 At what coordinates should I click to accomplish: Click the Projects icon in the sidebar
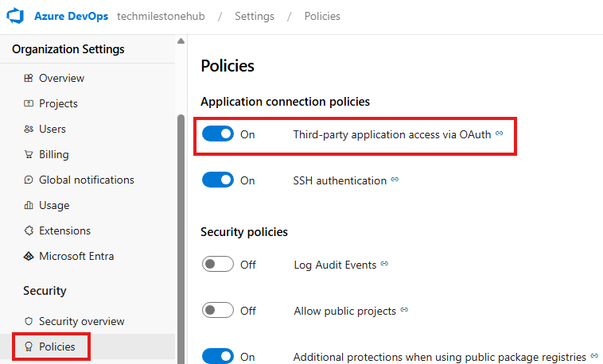[x=29, y=103]
